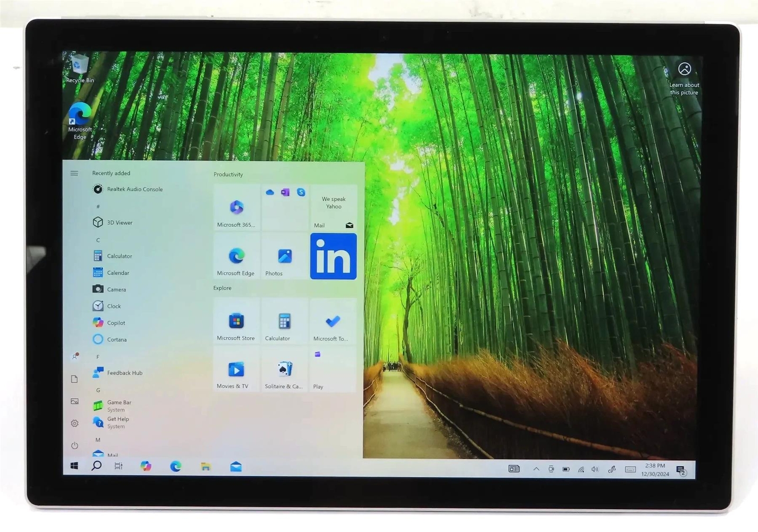The image size is (758, 532).
Task: Show hidden system tray icons
Action: pyautogui.click(x=536, y=469)
